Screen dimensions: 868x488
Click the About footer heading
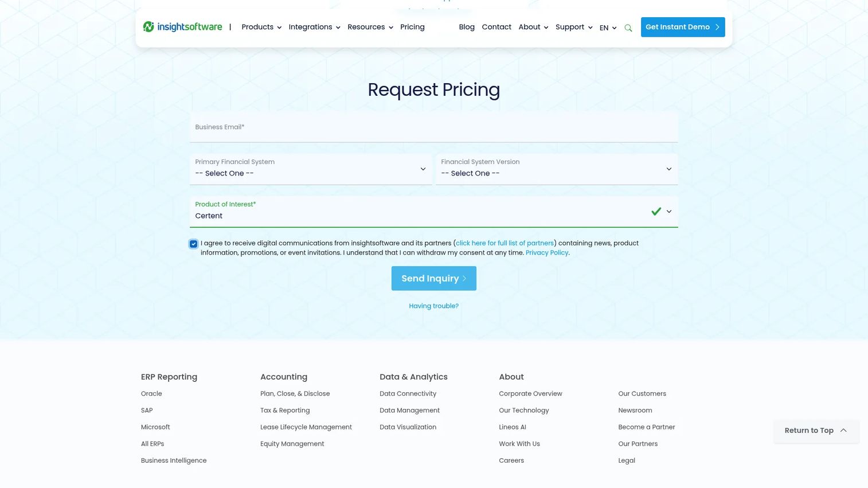(511, 377)
